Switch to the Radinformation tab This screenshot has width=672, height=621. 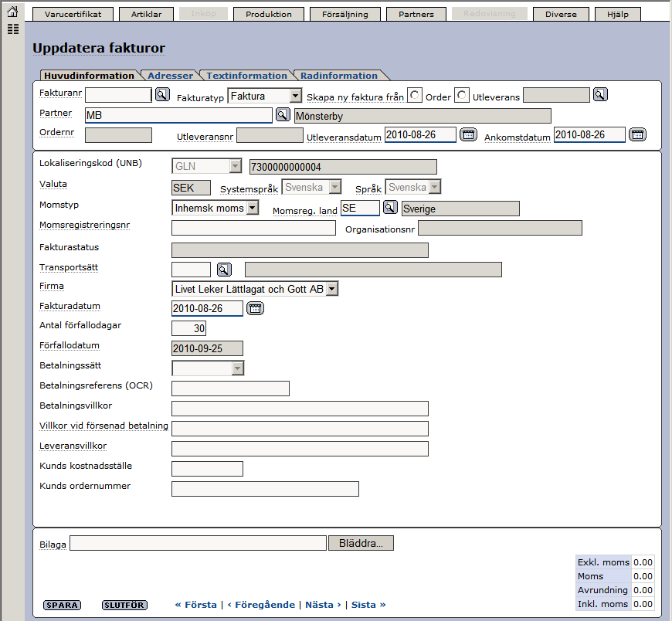click(x=339, y=76)
